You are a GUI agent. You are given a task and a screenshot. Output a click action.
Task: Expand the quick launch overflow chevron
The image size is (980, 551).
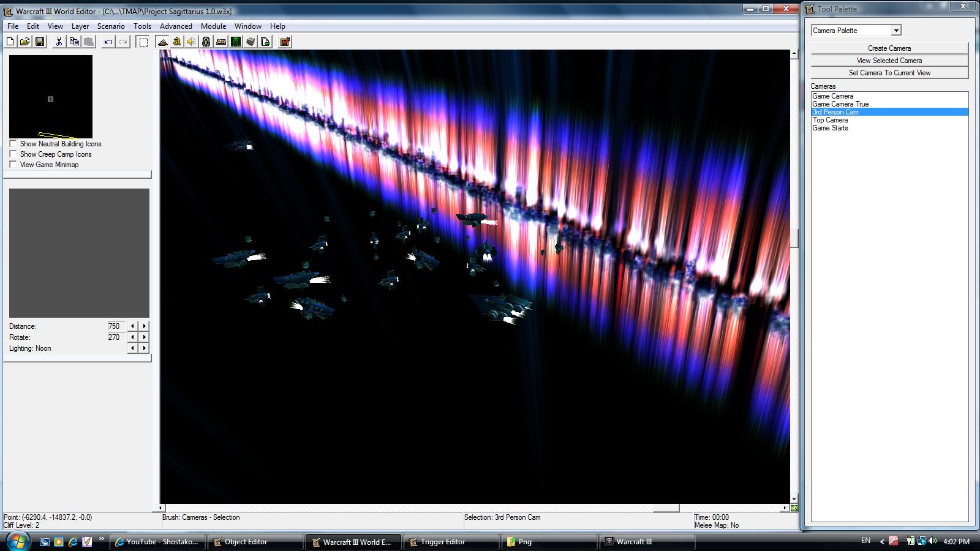tap(102, 539)
